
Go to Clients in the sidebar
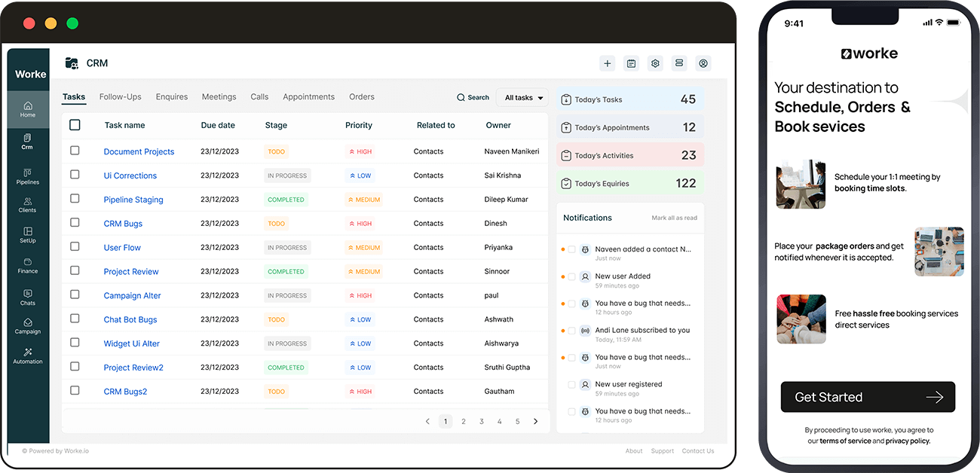coord(28,205)
